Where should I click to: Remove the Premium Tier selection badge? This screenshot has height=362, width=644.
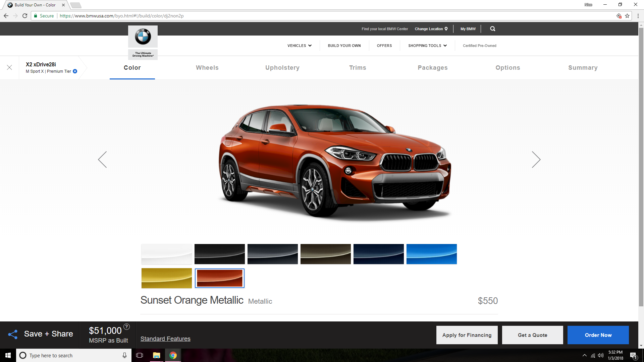75,71
